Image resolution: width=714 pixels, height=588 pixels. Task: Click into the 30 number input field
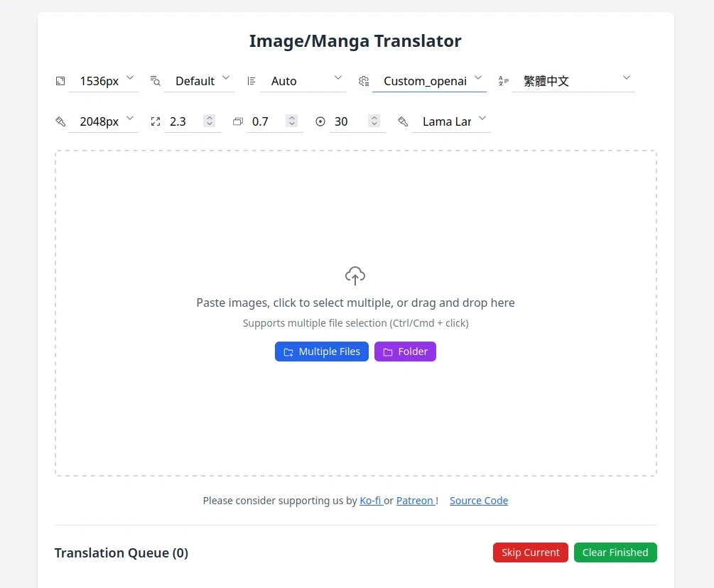348,121
